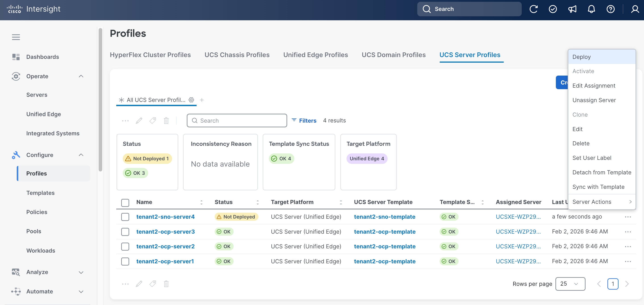644x305 pixels.
Task: Choose Deploy from the context menu
Action: click(x=602, y=57)
